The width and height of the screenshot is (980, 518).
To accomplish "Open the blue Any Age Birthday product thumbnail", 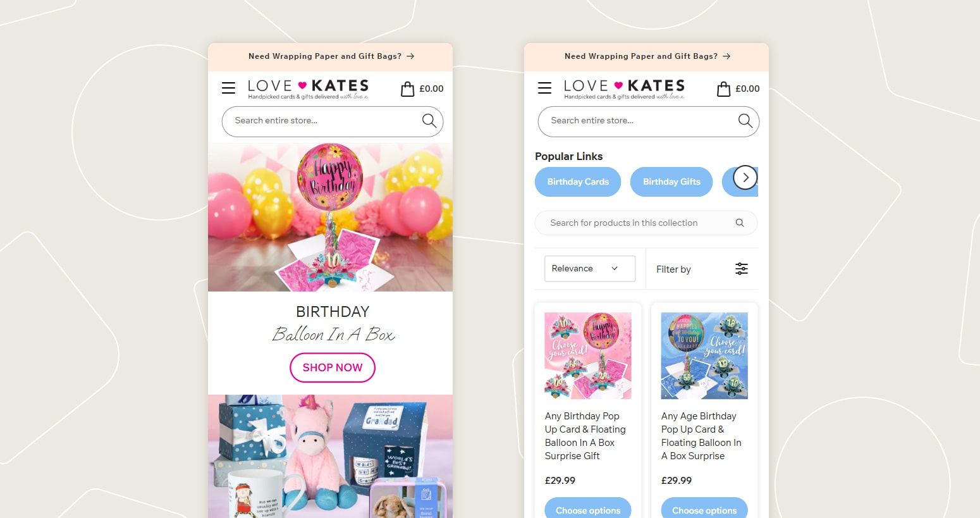I will pyautogui.click(x=704, y=355).
